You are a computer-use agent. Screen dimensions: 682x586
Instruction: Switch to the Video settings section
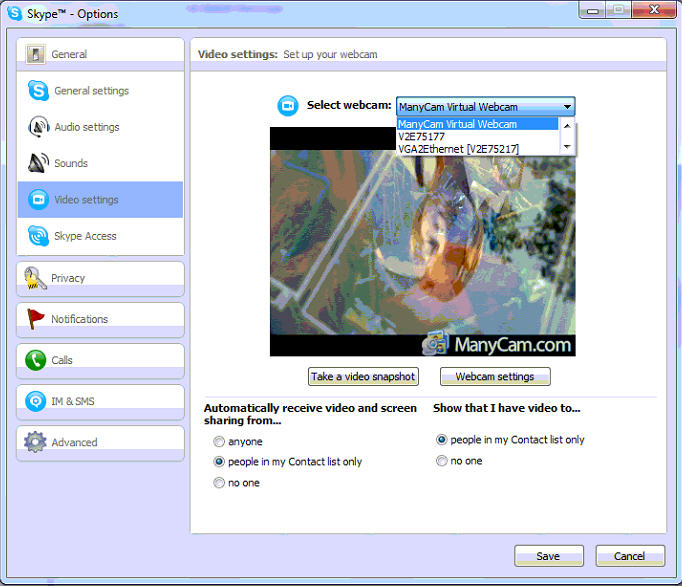pyautogui.click(x=86, y=200)
